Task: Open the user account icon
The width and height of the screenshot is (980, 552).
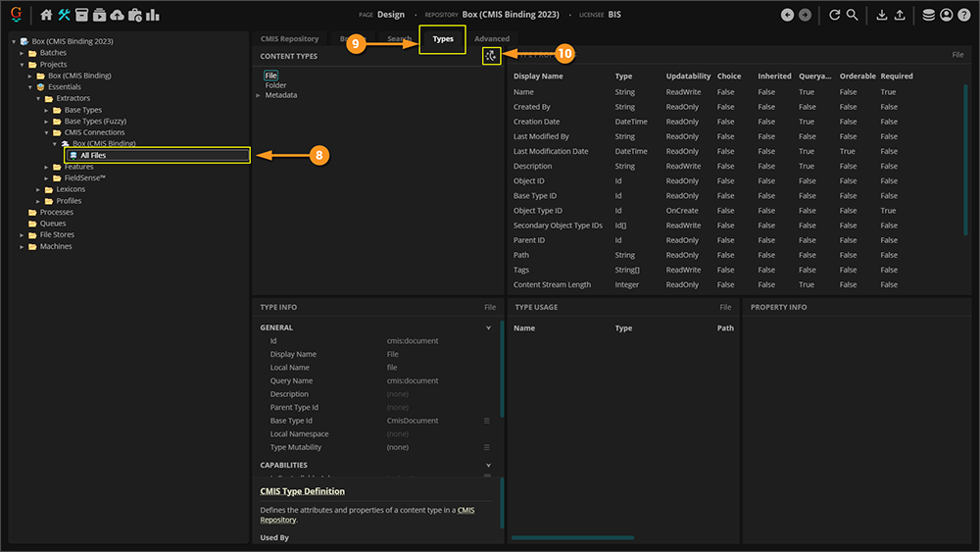Action: (946, 15)
